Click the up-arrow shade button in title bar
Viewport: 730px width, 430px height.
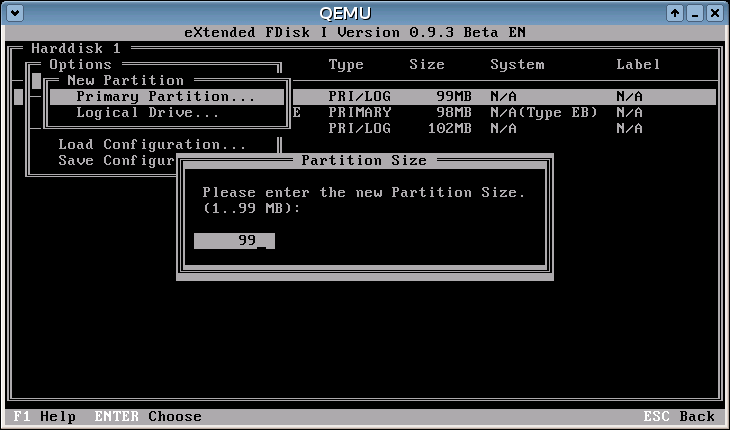pyautogui.click(x=677, y=13)
